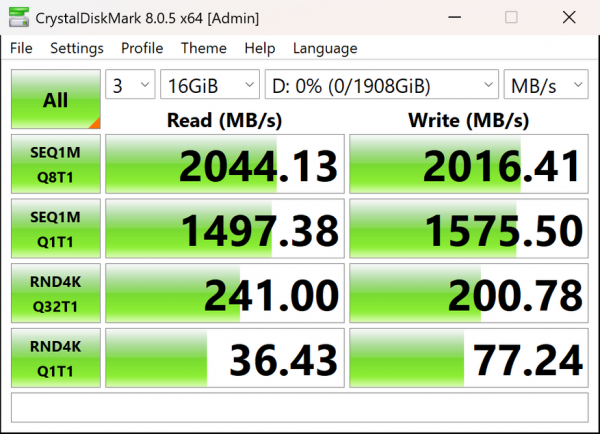Expand the 16GiB test size dropdown
Image resolution: width=600 pixels, height=434 pixels.
click(x=210, y=84)
